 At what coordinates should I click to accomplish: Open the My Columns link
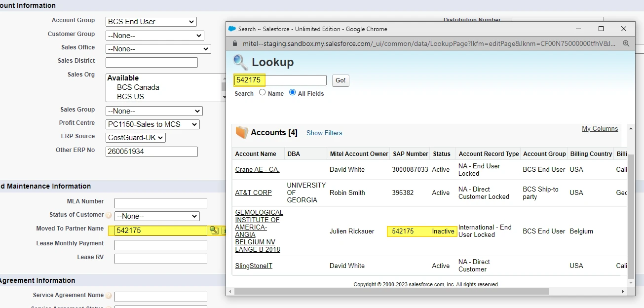[x=600, y=129]
